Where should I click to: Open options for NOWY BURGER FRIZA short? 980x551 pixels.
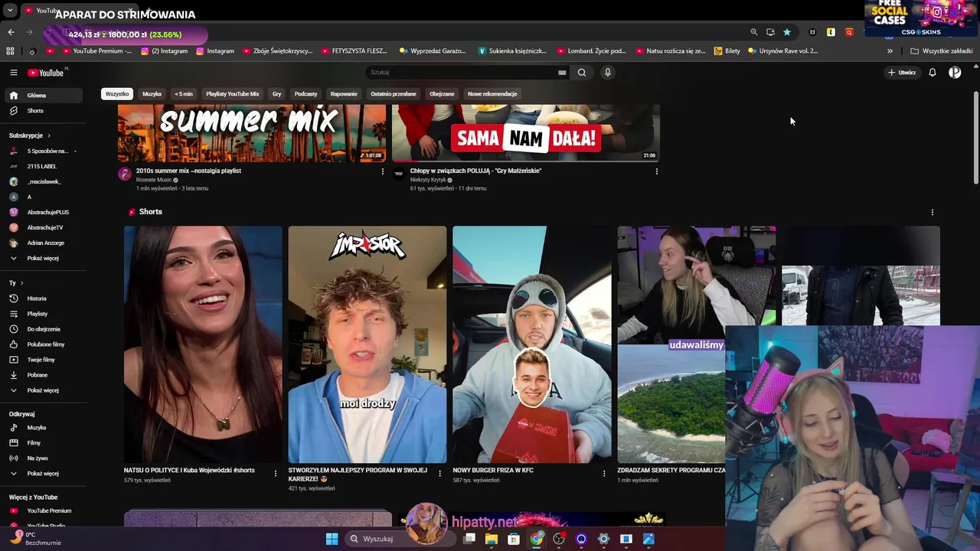pos(604,474)
